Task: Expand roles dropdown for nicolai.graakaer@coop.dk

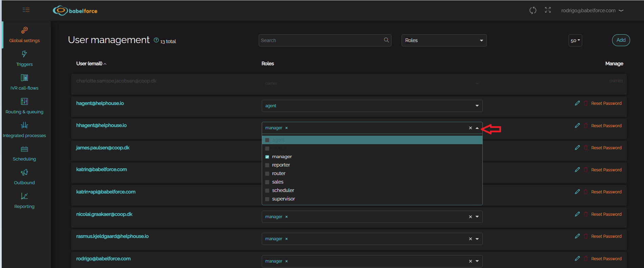Action: coord(477,217)
